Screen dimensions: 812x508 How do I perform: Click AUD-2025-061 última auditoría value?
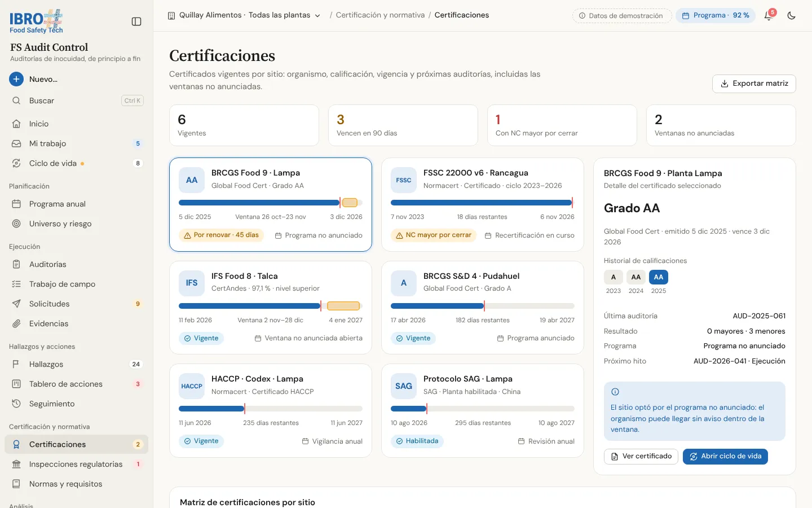[x=759, y=316]
